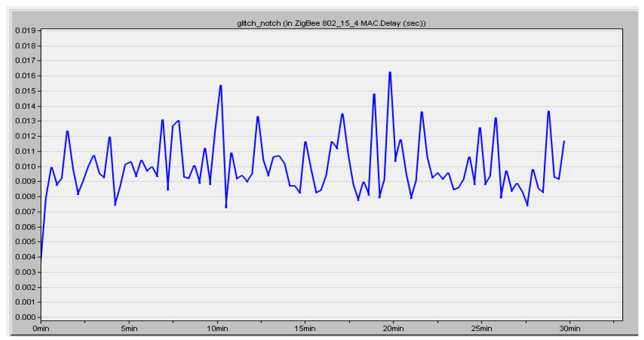Image resolution: width=644 pixels, height=340 pixels.
Task: Select the 0min x-axis label
Action: pos(41,328)
